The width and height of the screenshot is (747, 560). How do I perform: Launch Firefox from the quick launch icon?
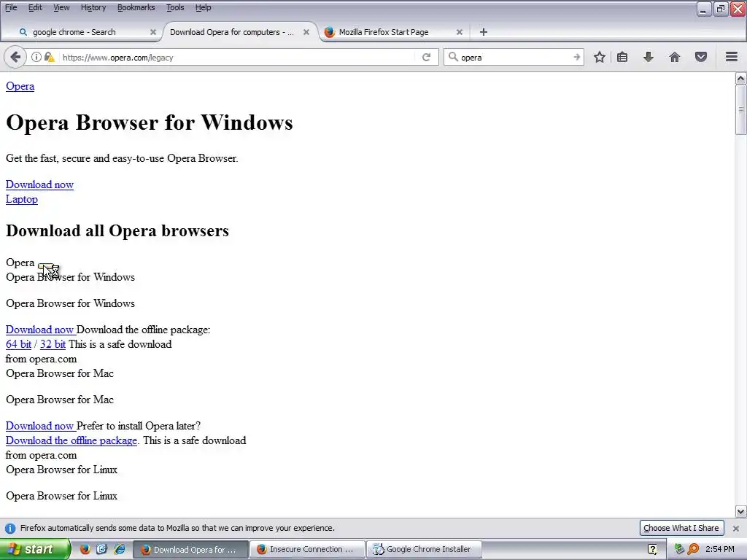pyautogui.click(x=85, y=549)
